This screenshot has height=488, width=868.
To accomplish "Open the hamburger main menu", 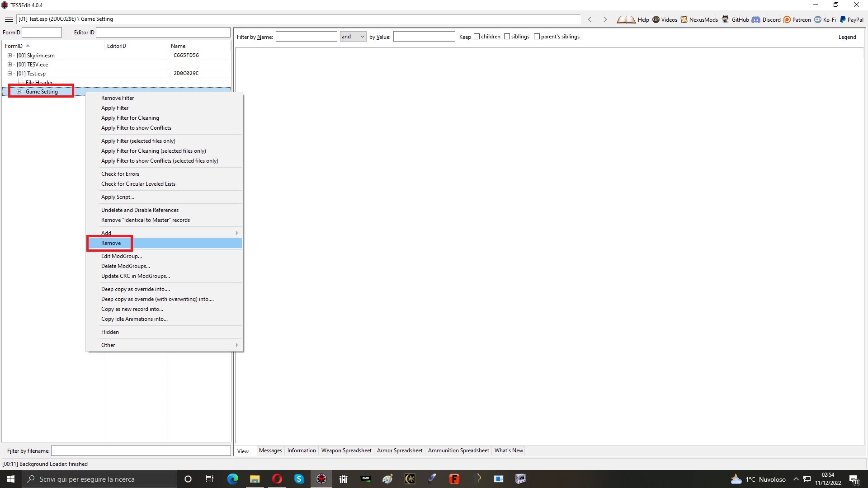I will coord(9,19).
